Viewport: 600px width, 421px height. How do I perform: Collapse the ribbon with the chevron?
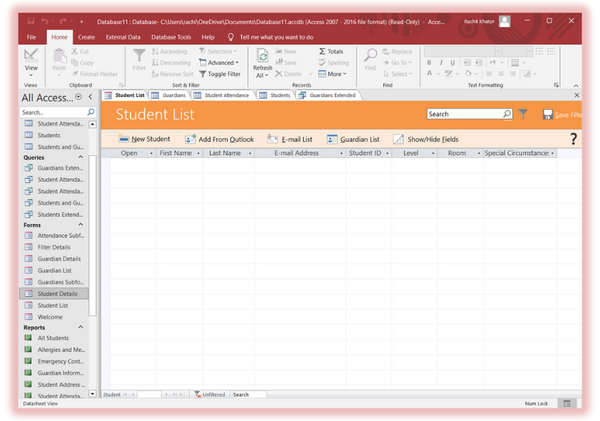pos(576,85)
